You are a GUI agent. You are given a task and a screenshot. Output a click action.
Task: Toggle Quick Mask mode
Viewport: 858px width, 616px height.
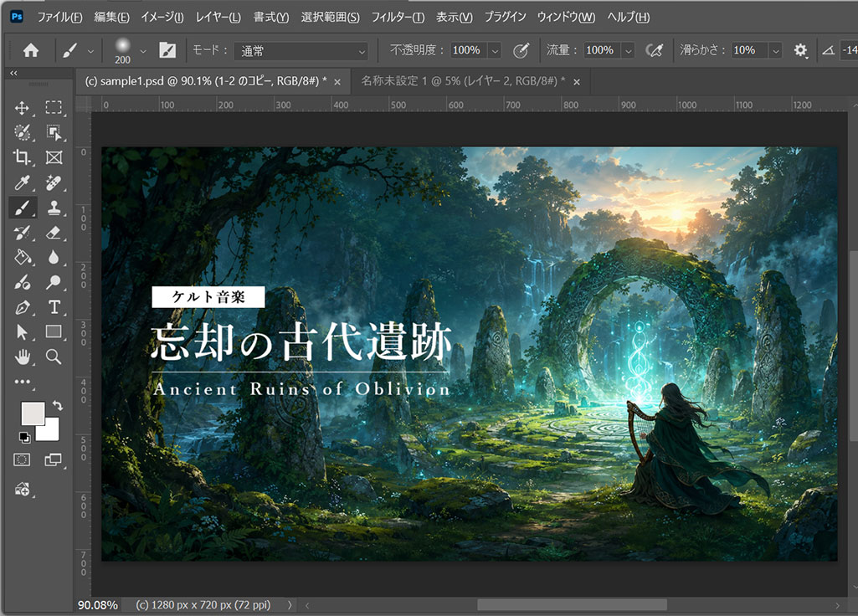[x=22, y=459]
